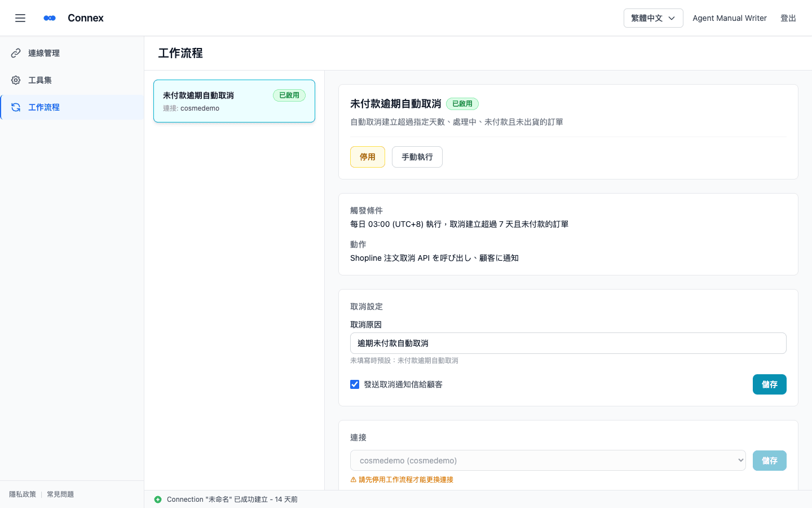Click the warning text 請先停用工作流程才能更換連接
Viewport: 812px width, 508px height.
406,480
